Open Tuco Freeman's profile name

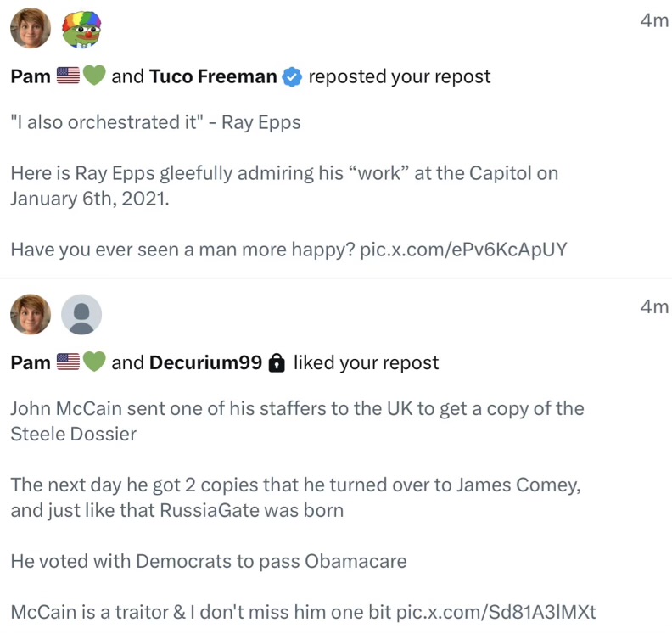point(213,77)
